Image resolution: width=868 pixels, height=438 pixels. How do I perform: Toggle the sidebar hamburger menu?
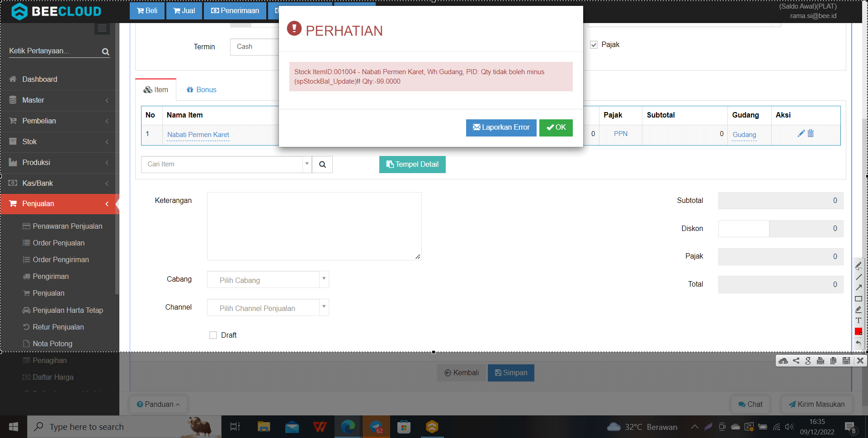point(102,28)
